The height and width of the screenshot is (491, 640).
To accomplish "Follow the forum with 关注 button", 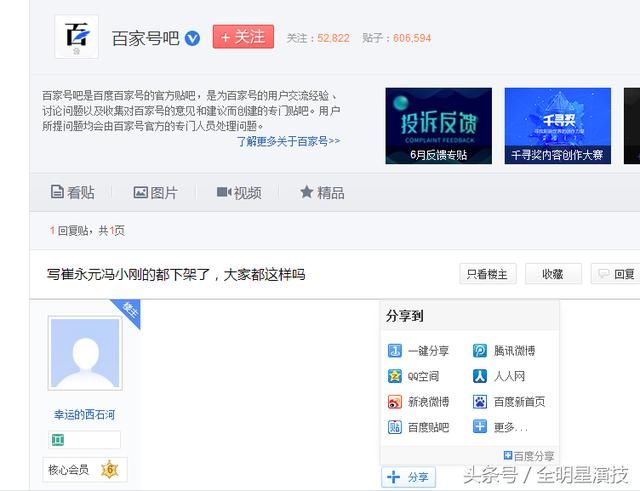I will coord(243,37).
